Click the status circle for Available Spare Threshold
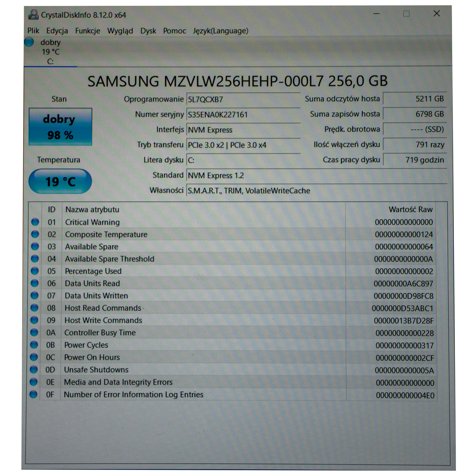The width and height of the screenshot is (476, 476). click(x=35, y=259)
